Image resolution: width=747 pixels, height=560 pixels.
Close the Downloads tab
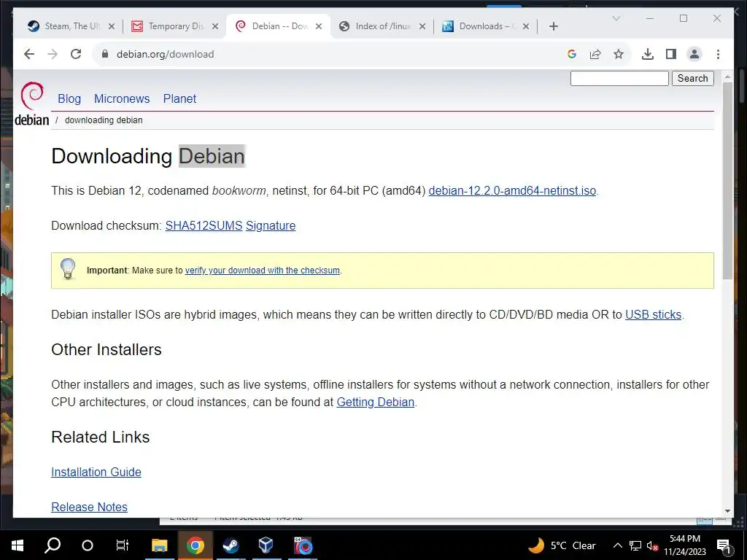tap(526, 26)
